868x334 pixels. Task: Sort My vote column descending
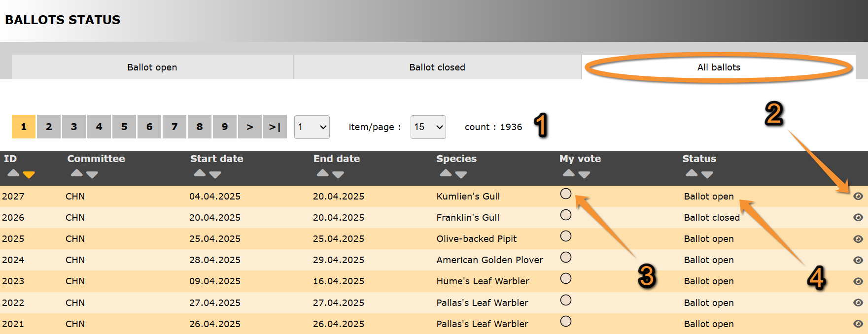pyautogui.click(x=584, y=174)
